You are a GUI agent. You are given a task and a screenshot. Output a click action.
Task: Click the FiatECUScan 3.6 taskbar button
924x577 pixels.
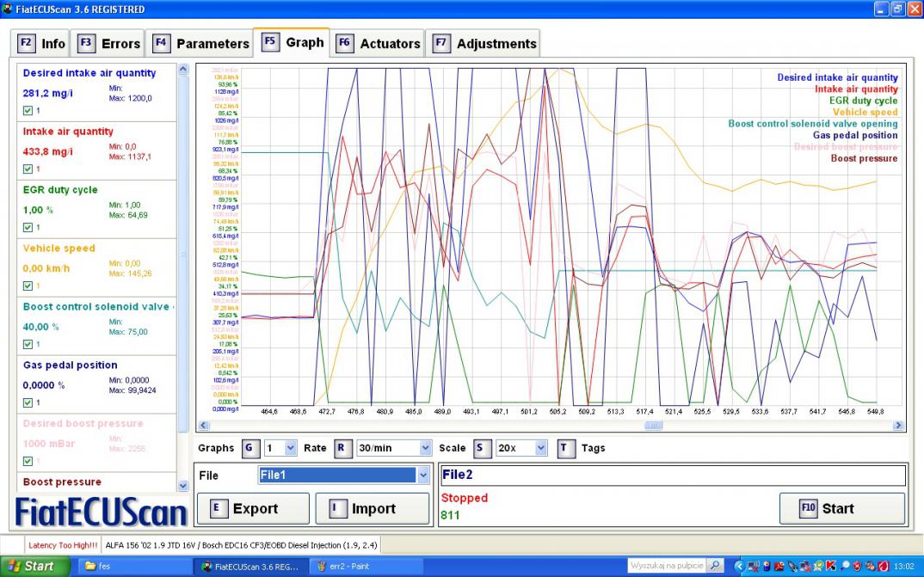click(x=250, y=567)
